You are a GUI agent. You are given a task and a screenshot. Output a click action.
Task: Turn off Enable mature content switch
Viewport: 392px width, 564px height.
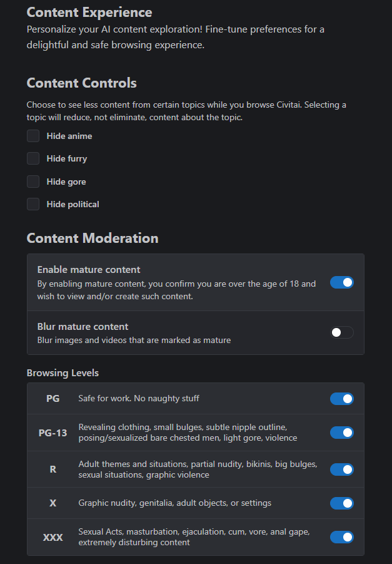pos(342,283)
